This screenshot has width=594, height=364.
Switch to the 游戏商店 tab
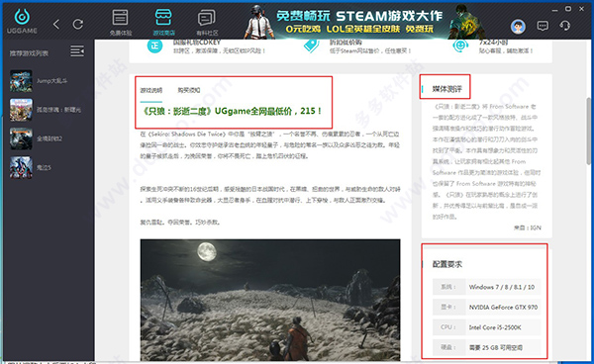tap(163, 23)
